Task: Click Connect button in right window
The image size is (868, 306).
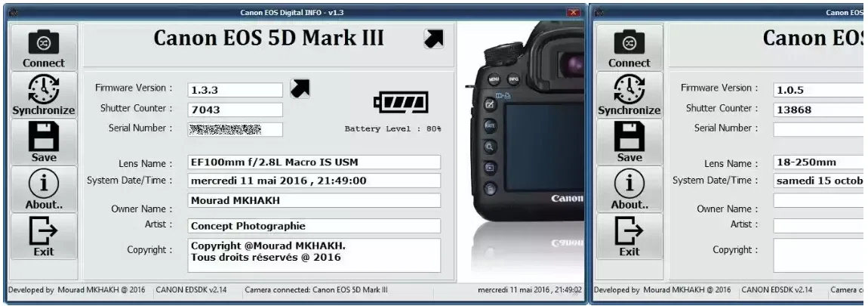Action: [x=629, y=48]
